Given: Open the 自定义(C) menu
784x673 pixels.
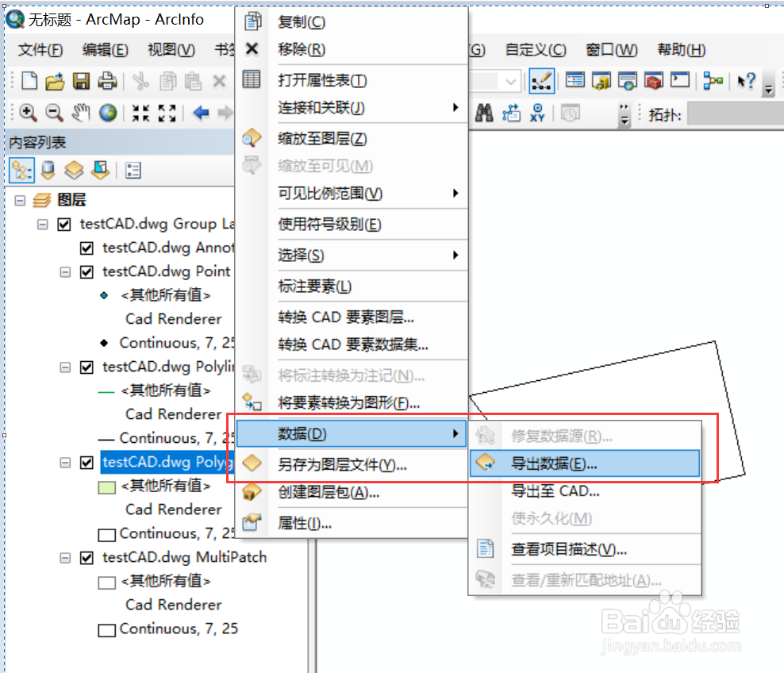Looking at the screenshot, I should tap(536, 50).
